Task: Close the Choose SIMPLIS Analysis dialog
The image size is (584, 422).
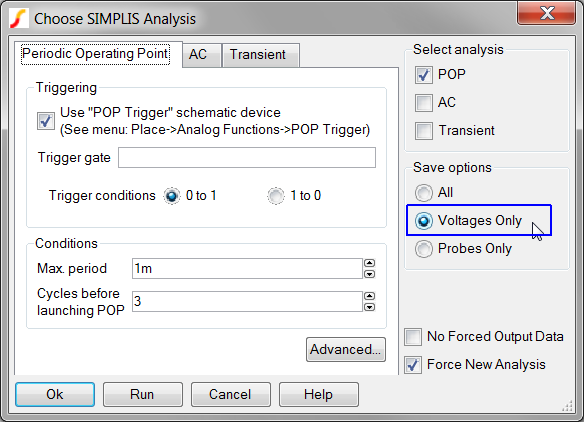Action: 546,13
